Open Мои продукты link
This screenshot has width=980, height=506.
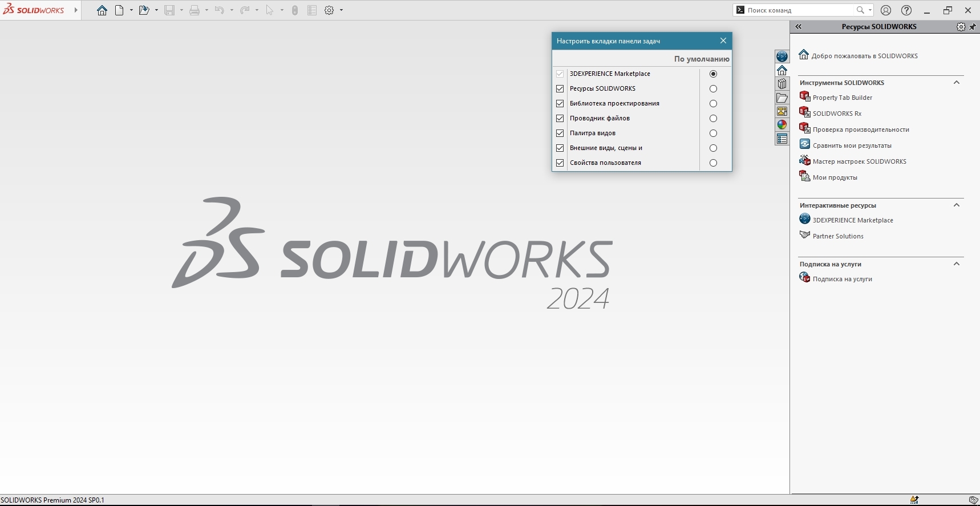(x=828, y=177)
